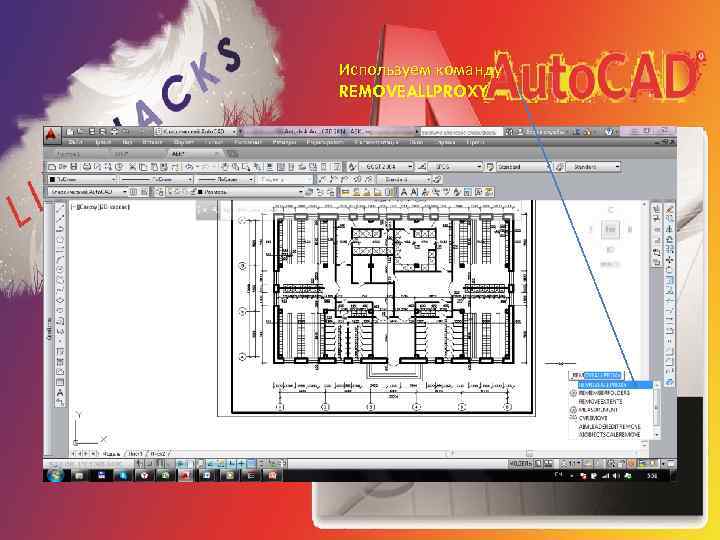Open the Windows Start button
Image resolution: width=720 pixels, height=540 pixels.
point(56,475)
